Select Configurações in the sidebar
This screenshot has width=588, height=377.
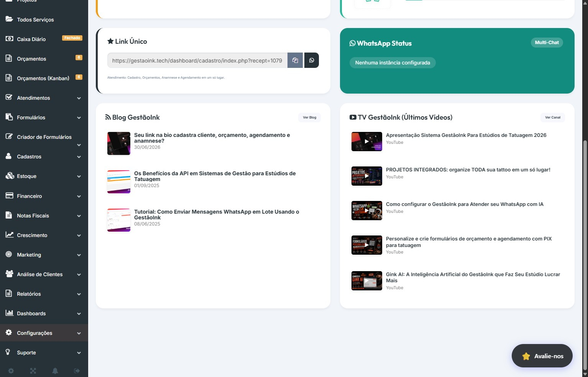click(44, 333)
